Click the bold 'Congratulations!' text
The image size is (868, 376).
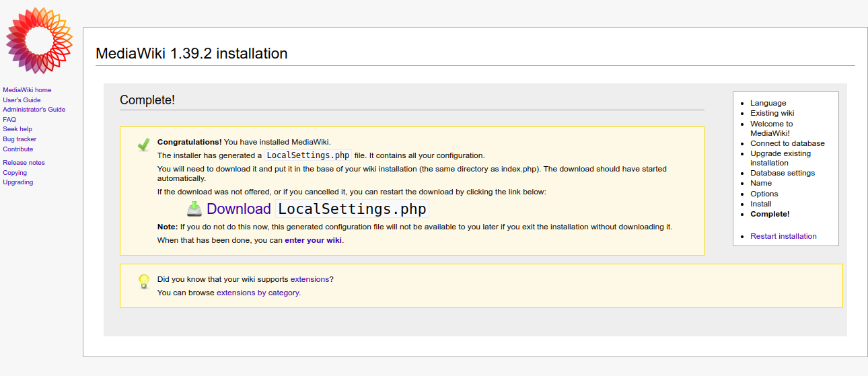189,142
